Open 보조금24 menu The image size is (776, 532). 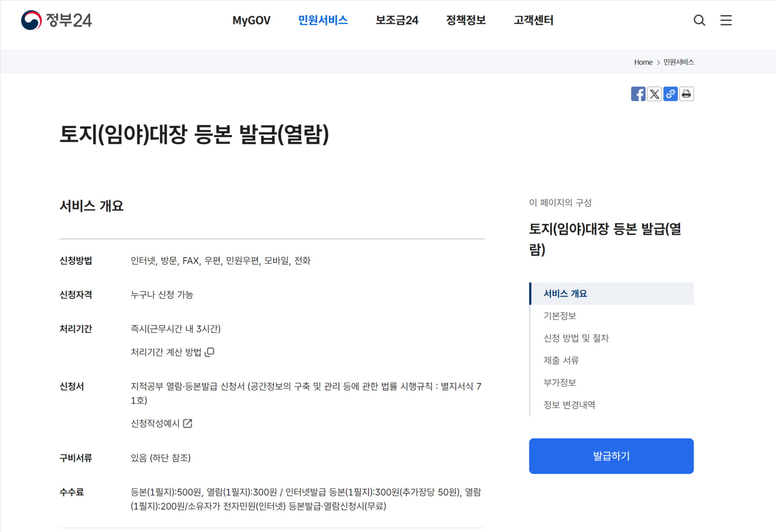pyautogui.click(x=397, y=20)
